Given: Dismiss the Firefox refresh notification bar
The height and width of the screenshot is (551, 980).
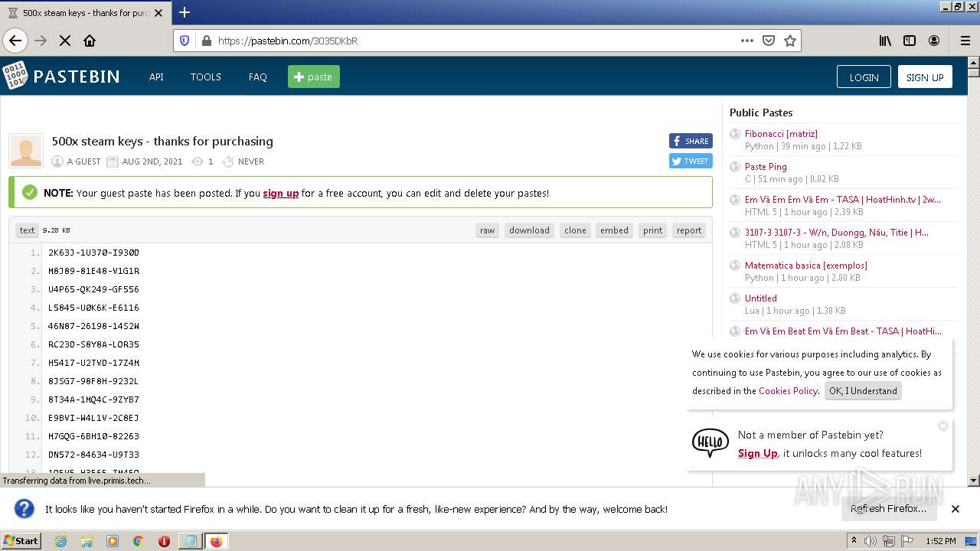Looking at the screenshot, I should tap(955, 509).
